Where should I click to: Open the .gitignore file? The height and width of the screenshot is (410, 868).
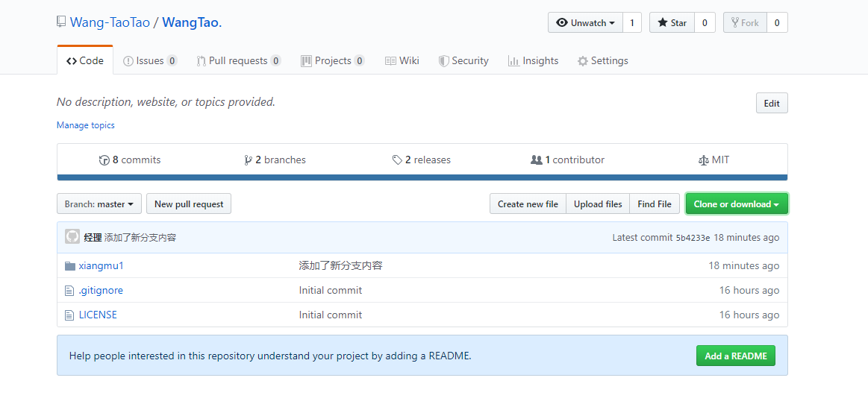click(101, 291)
